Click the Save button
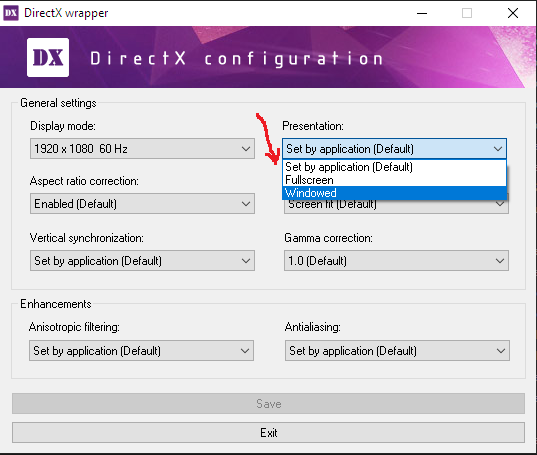537x455 pixels. (268, 404)
